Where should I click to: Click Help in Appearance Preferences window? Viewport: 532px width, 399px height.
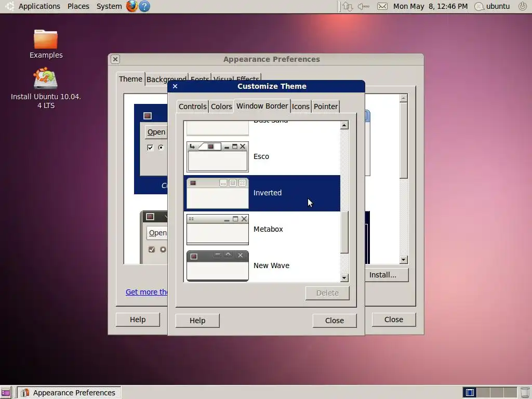click(x=138, y=320)
